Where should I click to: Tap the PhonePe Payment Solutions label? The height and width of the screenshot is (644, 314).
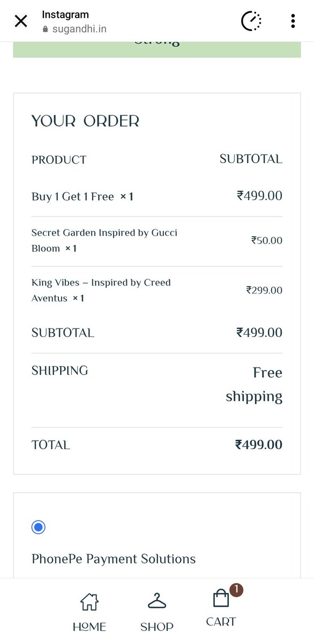(x=114, y=559)
